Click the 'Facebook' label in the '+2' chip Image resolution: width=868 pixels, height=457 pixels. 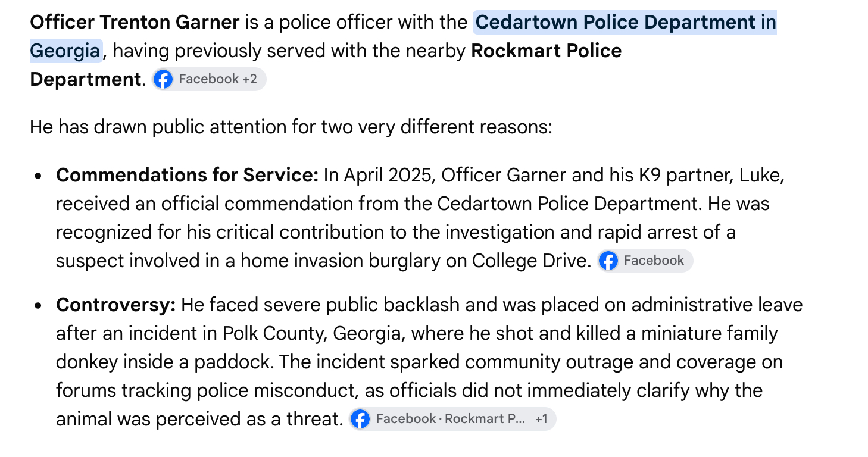[x=208, y=79]
